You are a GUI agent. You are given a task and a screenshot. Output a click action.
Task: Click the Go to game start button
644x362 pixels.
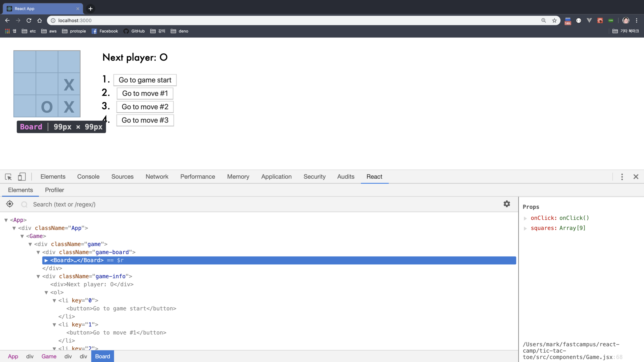(145, 80)
